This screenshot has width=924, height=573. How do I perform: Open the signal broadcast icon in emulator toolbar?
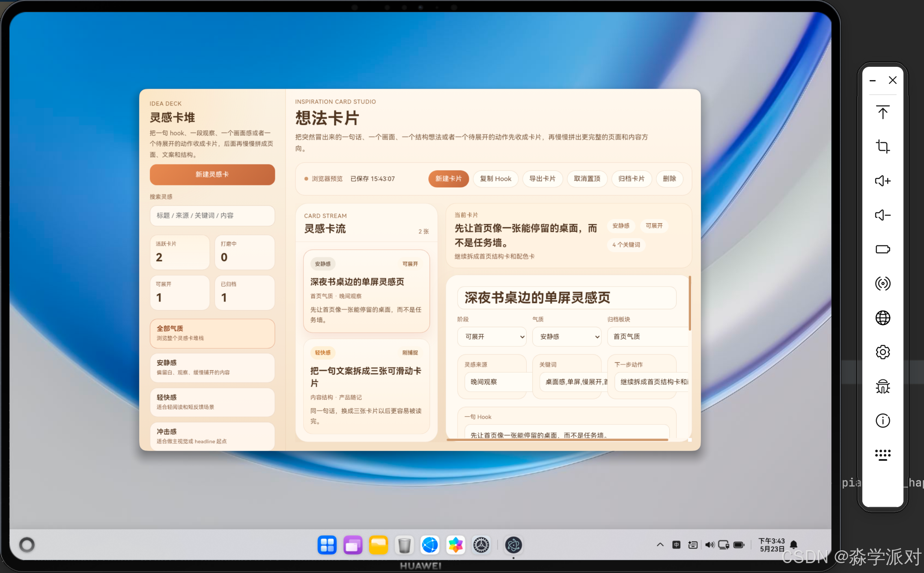point(882,284)
